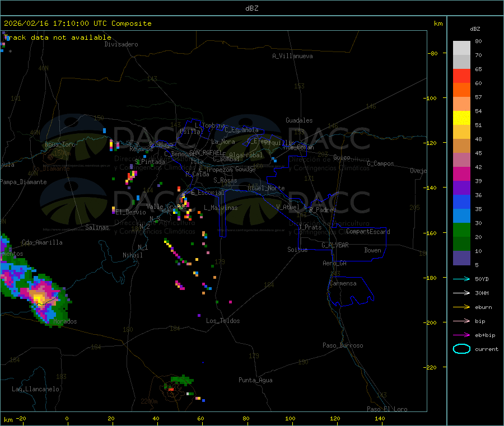Click the dBZ title at top
The width and height of the screenshot is (504, 426).
[x=251, y=8]
